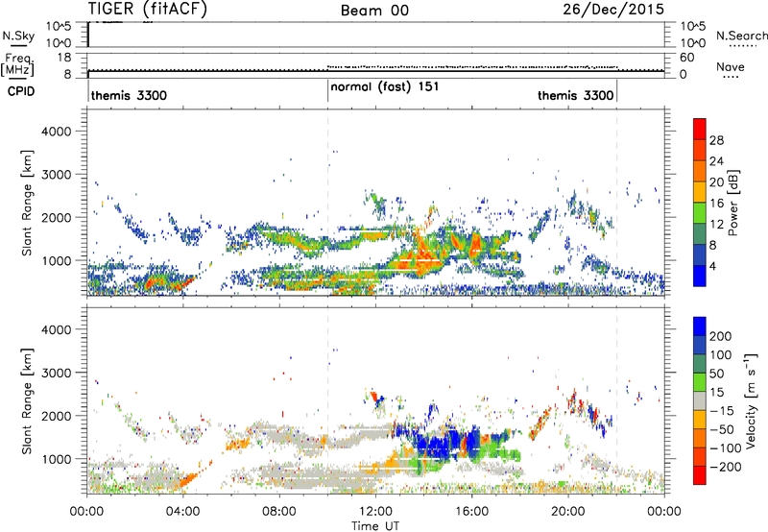768x532 pixels.
Task: Click the 20:00 time axis label
Action: tap(567, 512)
